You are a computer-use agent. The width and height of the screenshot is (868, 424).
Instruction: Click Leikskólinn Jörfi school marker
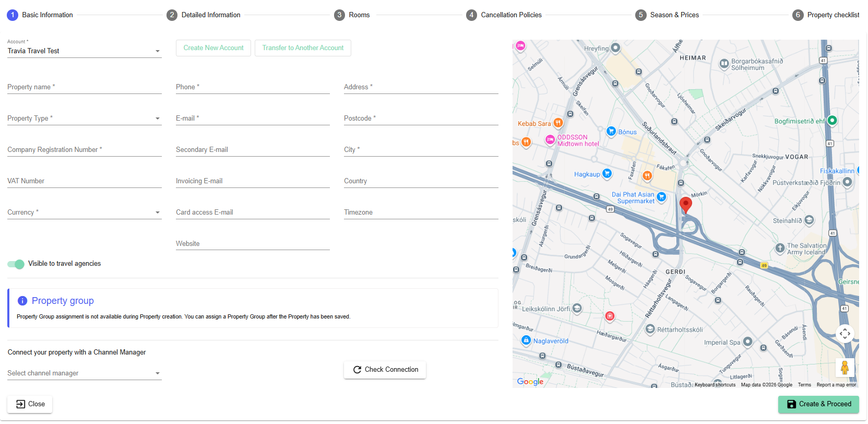tap(577, 308)
